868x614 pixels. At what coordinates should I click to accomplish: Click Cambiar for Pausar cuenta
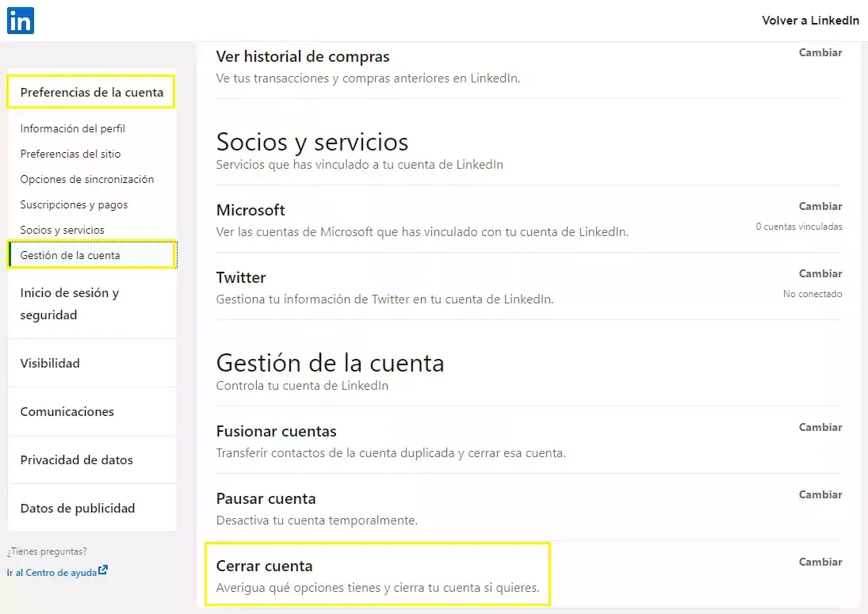point(820,495)
